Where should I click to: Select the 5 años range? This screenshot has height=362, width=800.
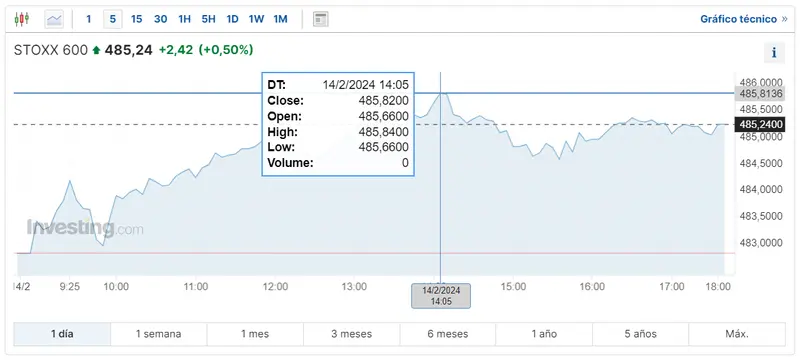[x=640, y=334]
